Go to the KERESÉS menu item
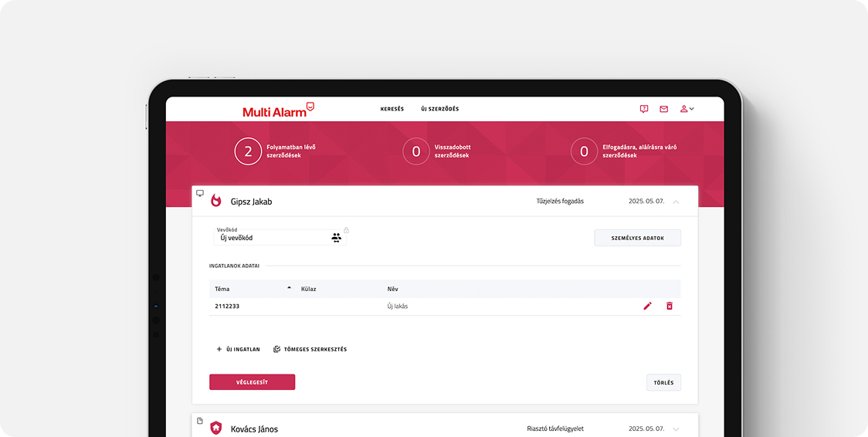The width and height of the screenshot is (868, 437). [x=392, y=109]
